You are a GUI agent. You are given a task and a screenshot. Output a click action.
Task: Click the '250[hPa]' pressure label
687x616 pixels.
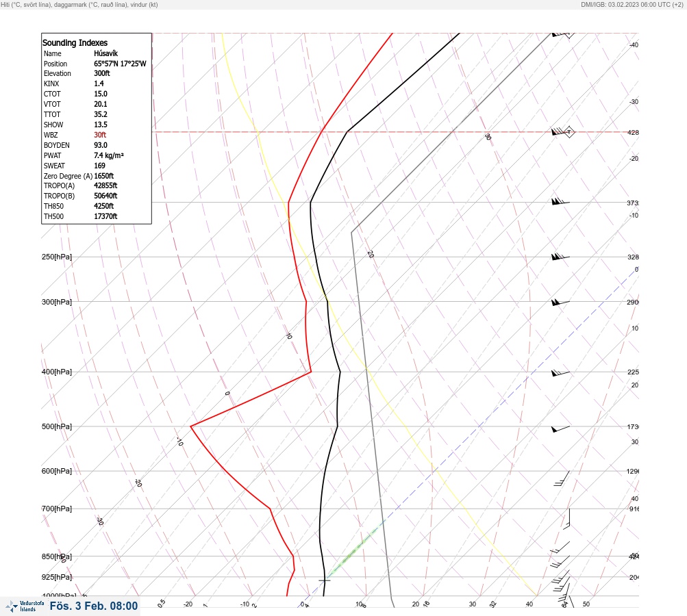(x=57, y=257)
